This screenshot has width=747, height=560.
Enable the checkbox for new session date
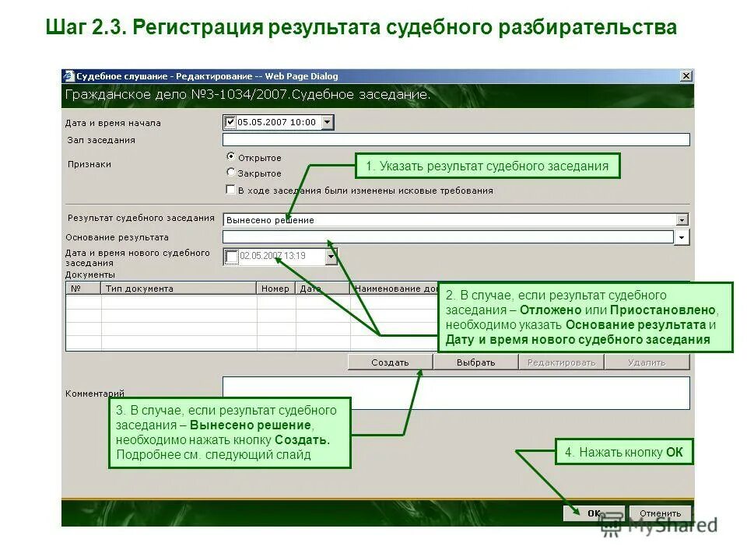coord(231,255)
